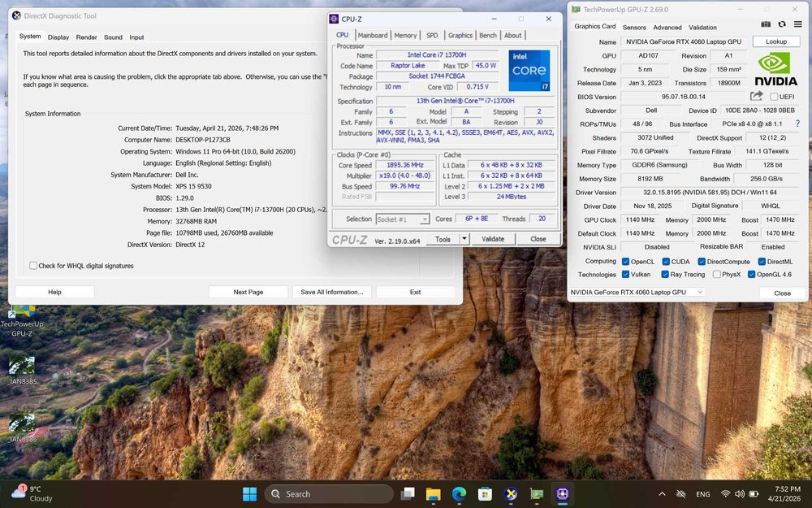Screen dimensions: 812x508
Task: Click the Validate button in CPU-Z
Action: coord(493,239)
